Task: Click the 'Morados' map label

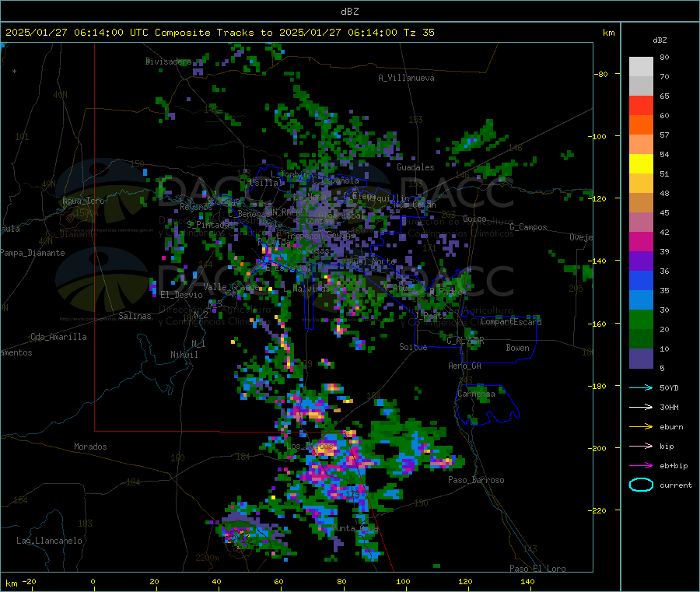Action: pyautogui.click(x=91, y=447)
